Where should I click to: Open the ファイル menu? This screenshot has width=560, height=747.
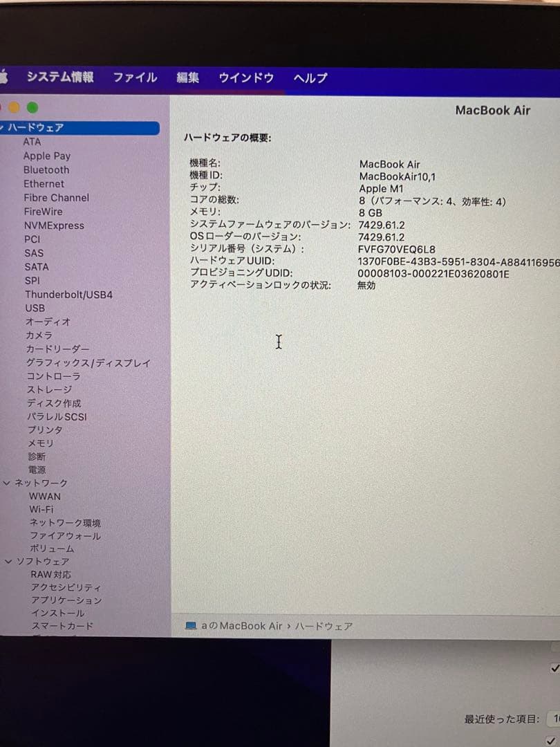[x=135, y=77]
